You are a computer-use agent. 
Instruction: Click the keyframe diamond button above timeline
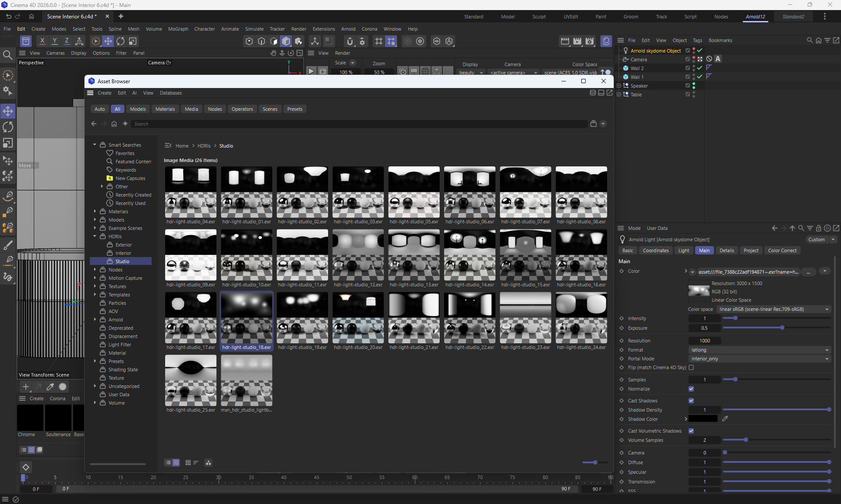(26, 467)
